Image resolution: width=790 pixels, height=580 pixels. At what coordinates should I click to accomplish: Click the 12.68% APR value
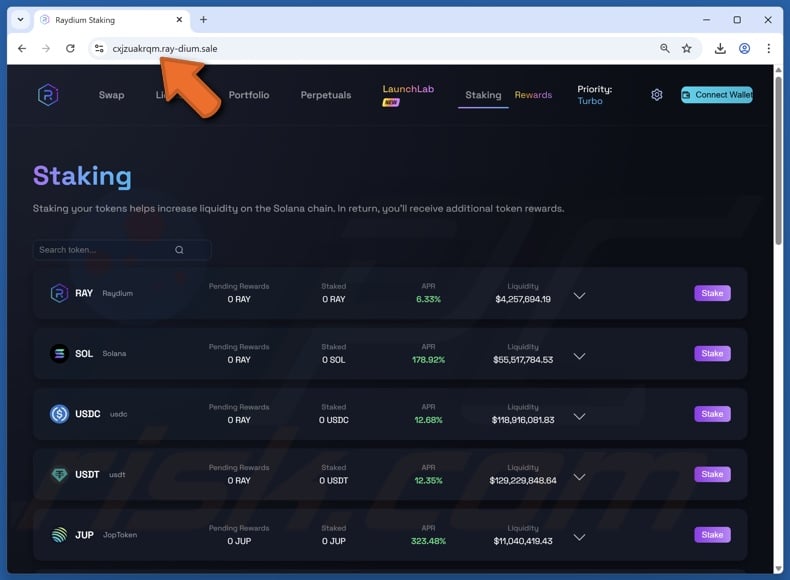pyautogui.click(x=428, y=420)
